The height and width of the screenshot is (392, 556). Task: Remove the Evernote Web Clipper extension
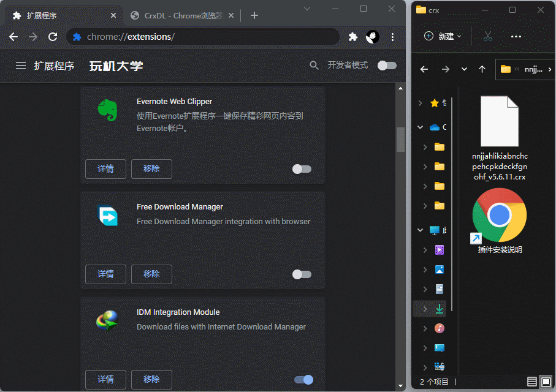click(x=151, y=169)
